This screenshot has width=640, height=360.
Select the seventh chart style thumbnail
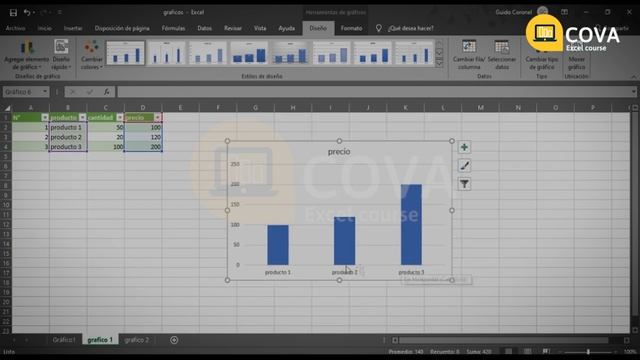coord(373,53)
